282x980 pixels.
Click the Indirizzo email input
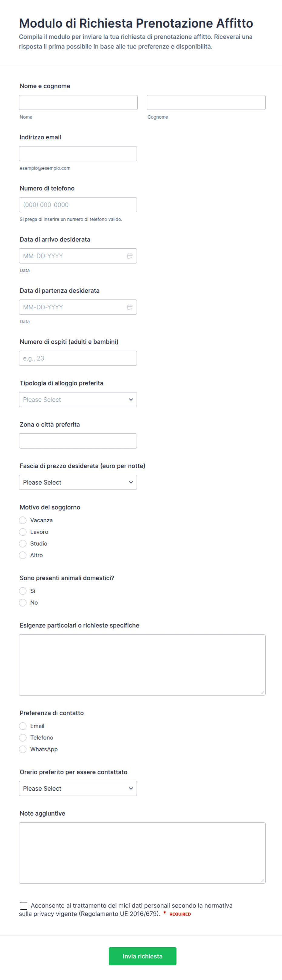click(x=78, y=154)
